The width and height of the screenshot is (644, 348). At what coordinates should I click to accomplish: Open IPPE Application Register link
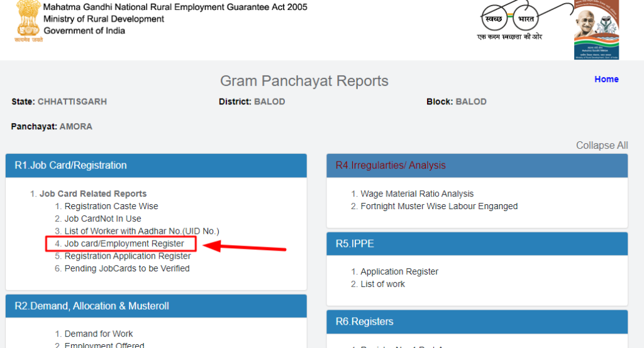(399, 271)
